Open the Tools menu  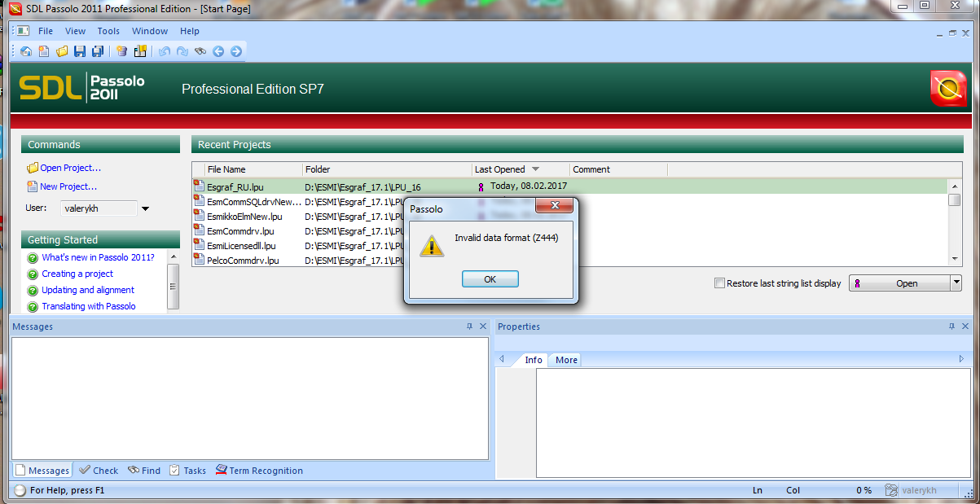point(108,31)
